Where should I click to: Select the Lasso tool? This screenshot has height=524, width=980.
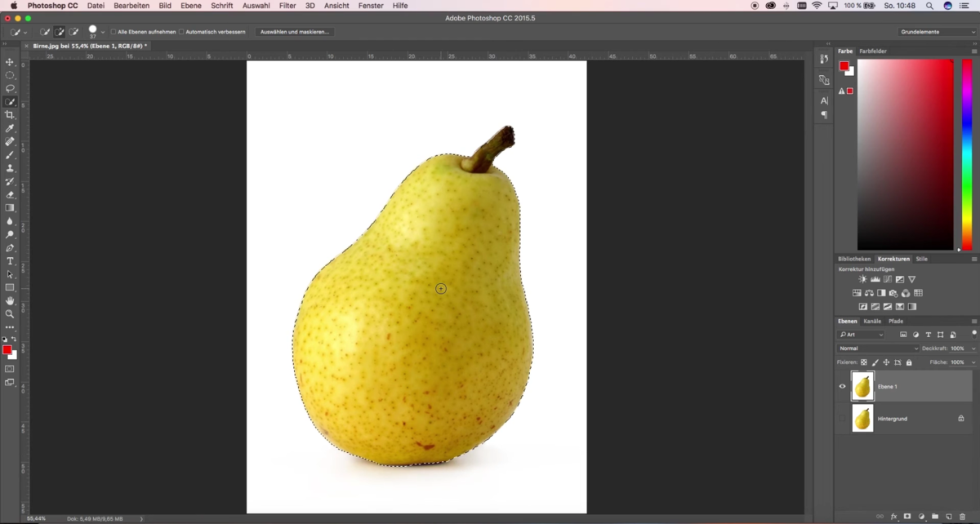coord(10,88)
